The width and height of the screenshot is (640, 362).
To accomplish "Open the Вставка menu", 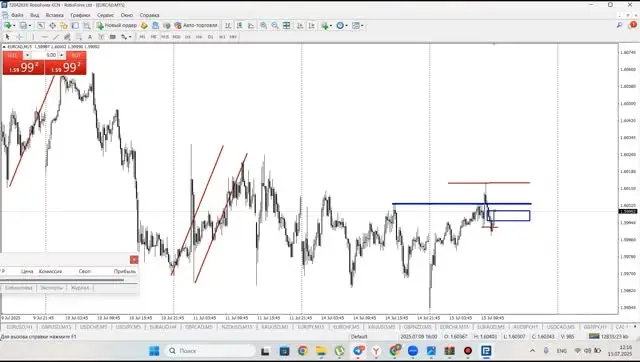I will click(x=54, y=15).
